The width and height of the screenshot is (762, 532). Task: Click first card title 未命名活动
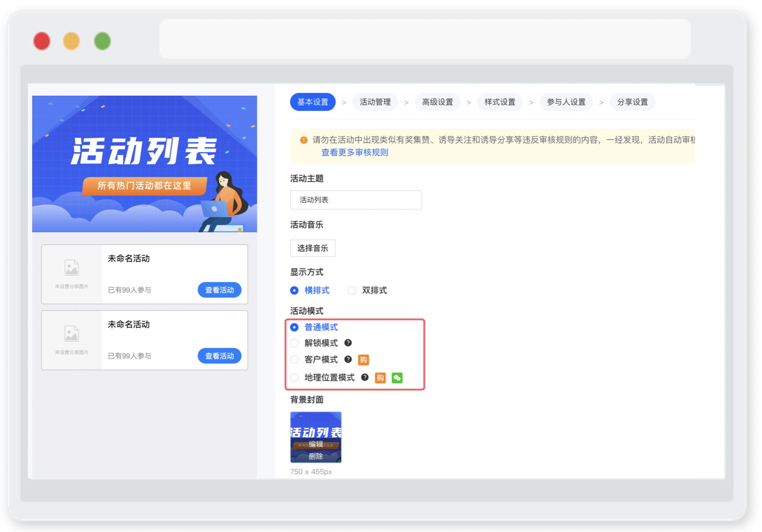click(129, 259)
